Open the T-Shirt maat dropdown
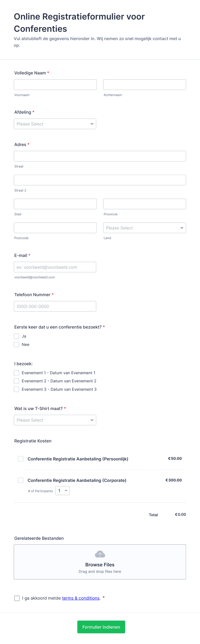 point(55,420)
